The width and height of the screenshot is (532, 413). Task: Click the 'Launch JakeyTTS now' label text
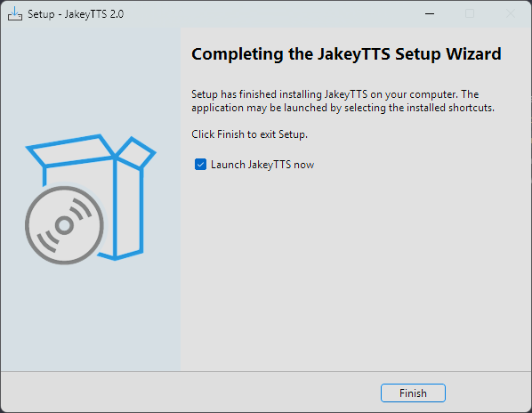[262, 165]
